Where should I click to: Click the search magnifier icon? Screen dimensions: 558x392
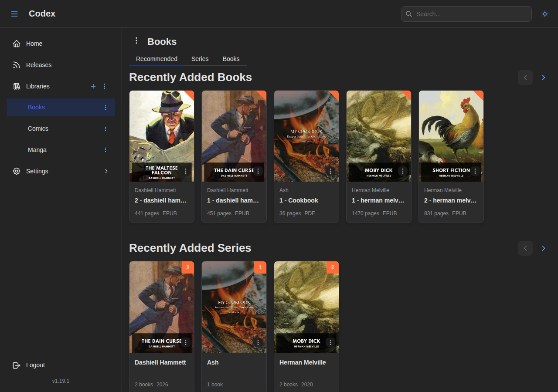409,14
